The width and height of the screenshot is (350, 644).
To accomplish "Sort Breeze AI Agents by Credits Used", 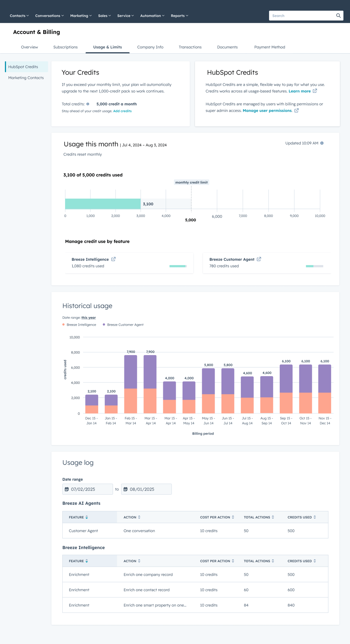I will coord(315,517).
